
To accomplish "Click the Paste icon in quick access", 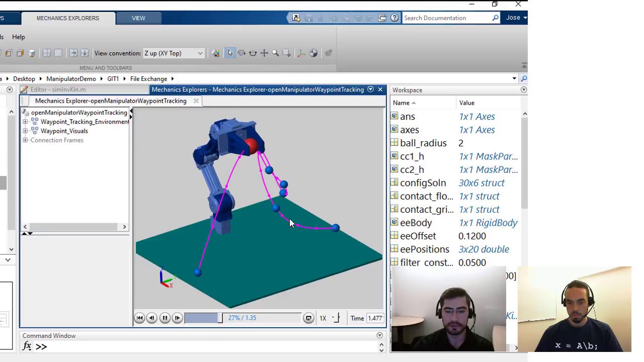I will point(346,18).
